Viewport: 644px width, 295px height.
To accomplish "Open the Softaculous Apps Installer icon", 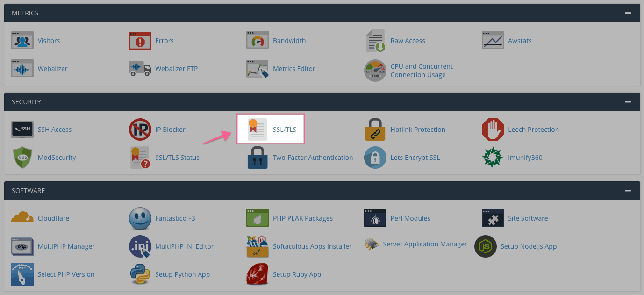I will coord(258,246).
